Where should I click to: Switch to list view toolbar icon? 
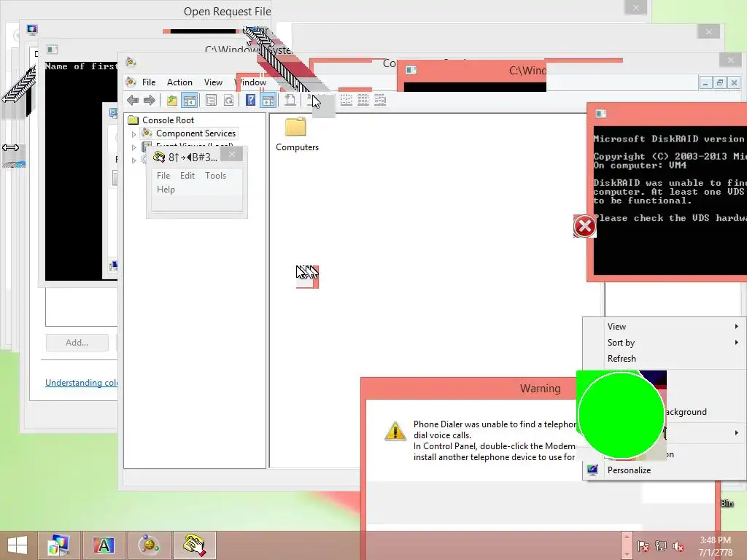[347, 100]
